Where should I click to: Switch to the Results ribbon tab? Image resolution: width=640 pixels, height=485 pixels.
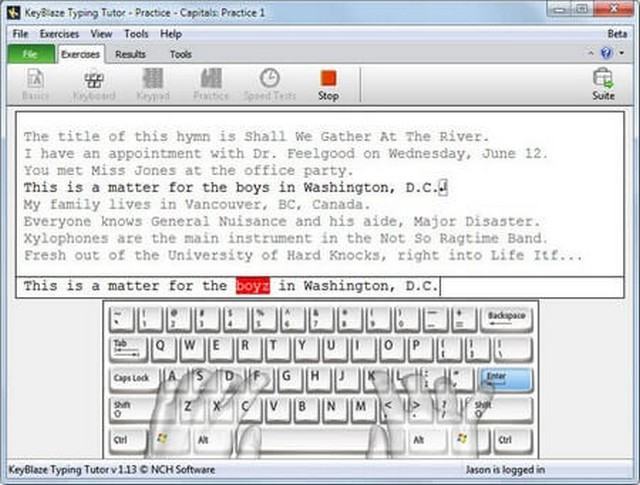coord(130,54)
